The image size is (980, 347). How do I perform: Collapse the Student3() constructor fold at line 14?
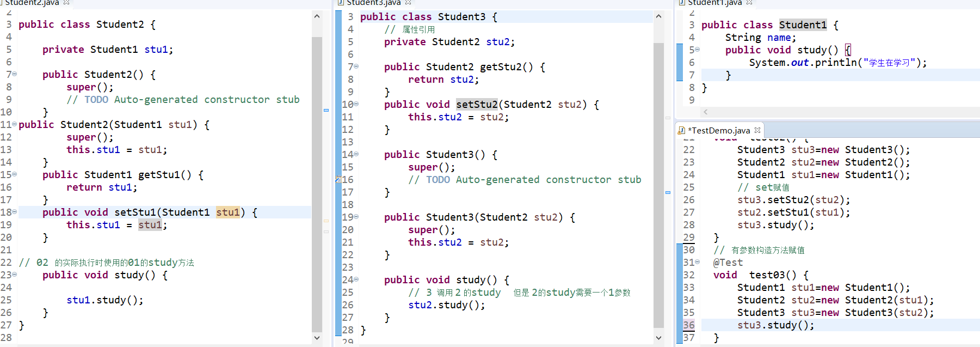[356, 154]
